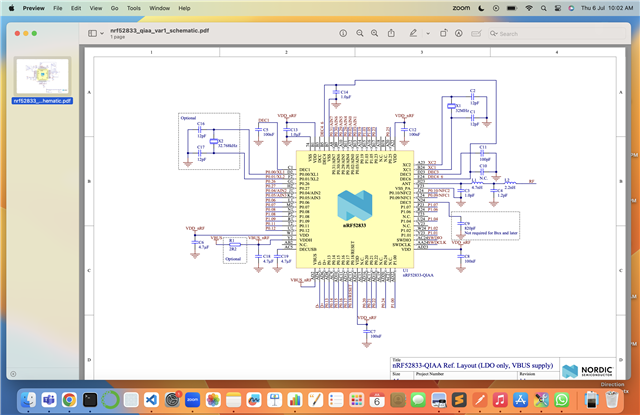Screen dimensions: 640x415
Task: Open Notes from the Dock
Action: pos(233,400)
